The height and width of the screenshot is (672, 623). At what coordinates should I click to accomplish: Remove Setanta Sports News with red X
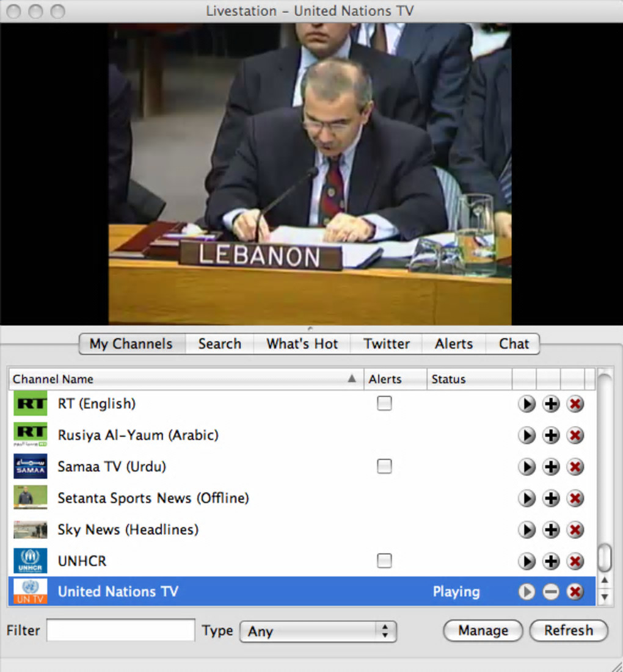(x=575, y=498)
